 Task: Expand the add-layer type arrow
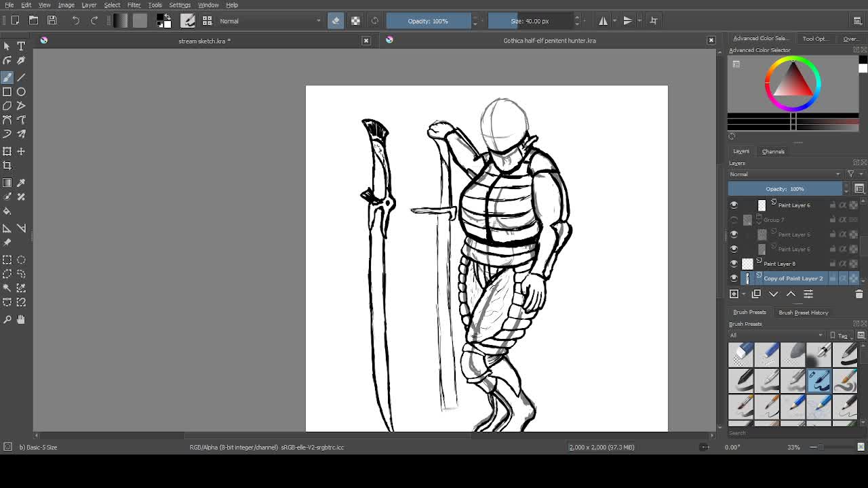pos(744,294)
